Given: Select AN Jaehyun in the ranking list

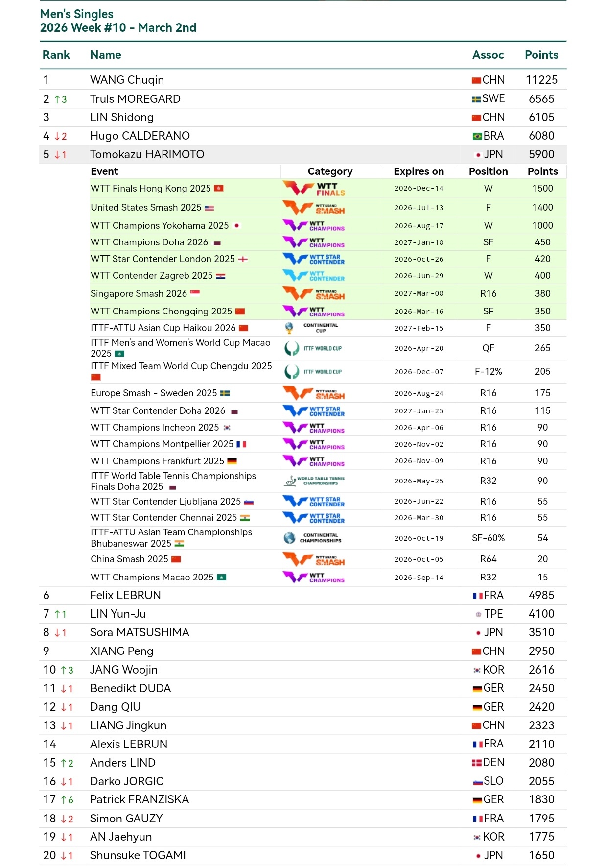Looking at the screenshot, I should 303,837.
